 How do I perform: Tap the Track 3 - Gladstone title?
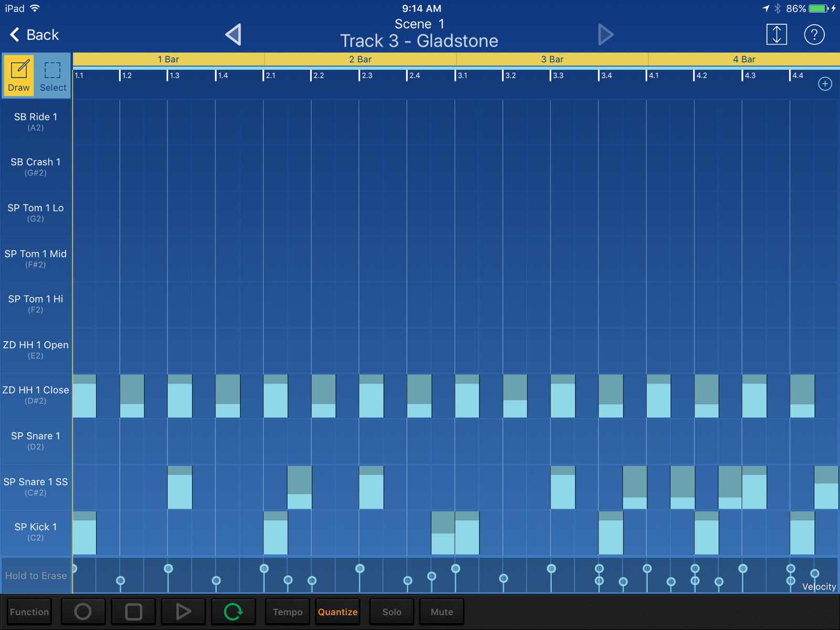(419, 41)
